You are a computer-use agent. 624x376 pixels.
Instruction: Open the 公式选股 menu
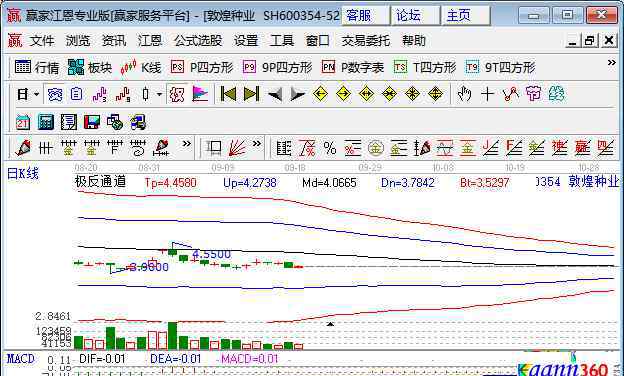(198, 41)
